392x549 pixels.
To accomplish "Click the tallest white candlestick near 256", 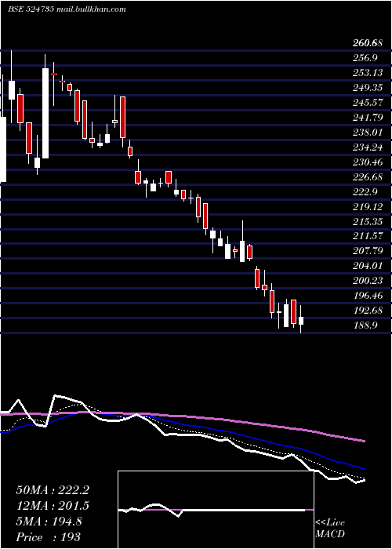I will coord(45,113).
